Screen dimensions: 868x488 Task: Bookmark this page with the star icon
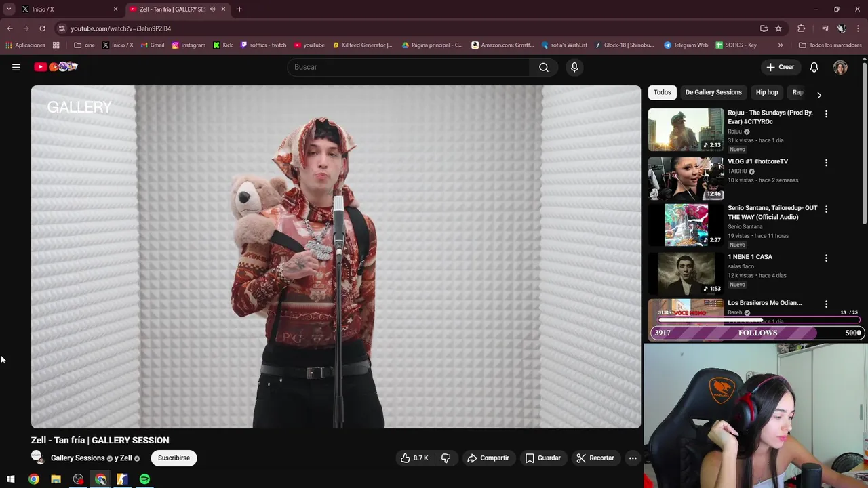click(778, 28)
